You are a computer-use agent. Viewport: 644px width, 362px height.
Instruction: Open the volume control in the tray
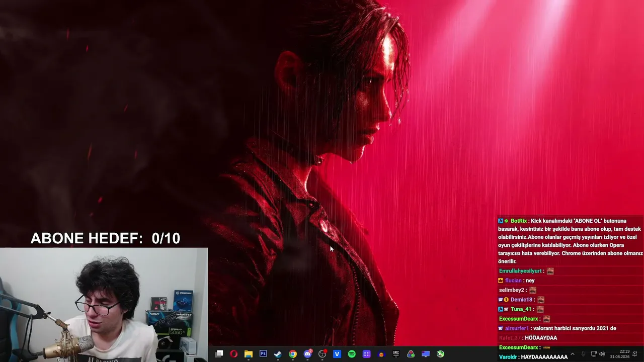point(602,354)
